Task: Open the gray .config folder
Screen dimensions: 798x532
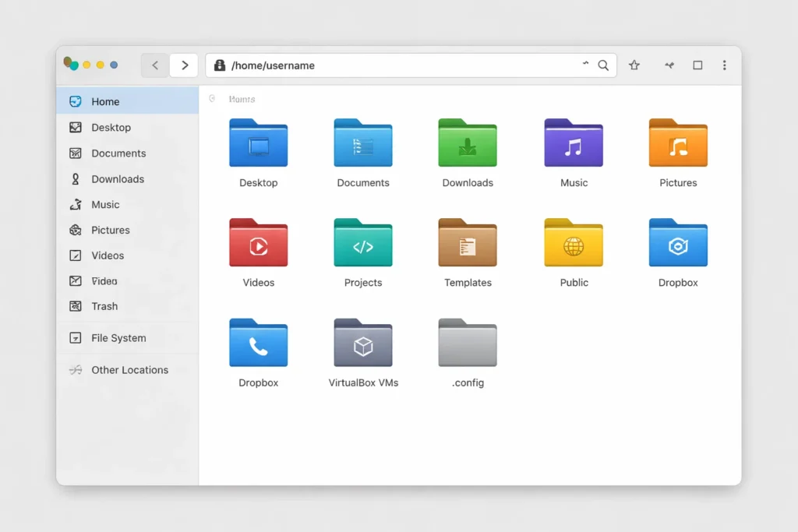Action: click(468, 344)
